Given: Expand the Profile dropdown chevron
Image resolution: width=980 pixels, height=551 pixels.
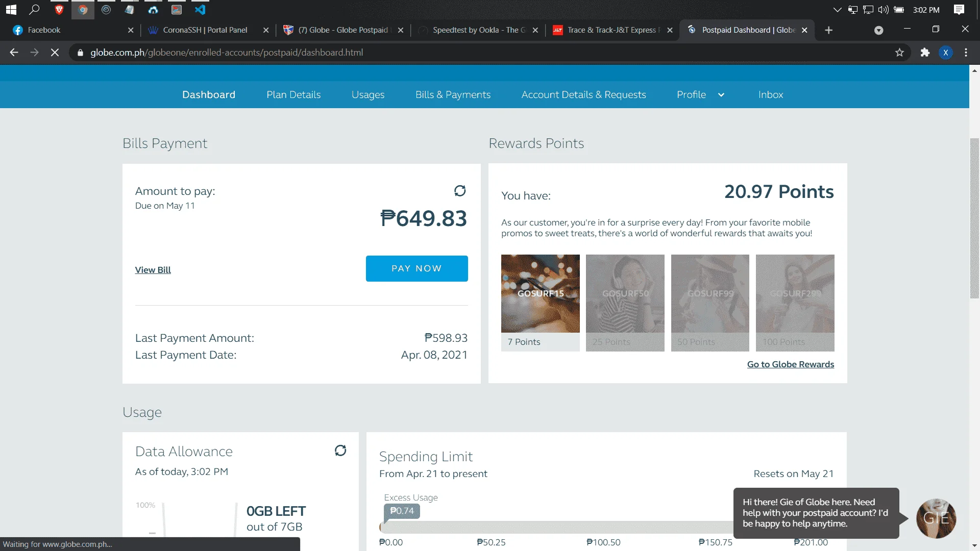Looking at the screenshot, I should tap(721, 95).
